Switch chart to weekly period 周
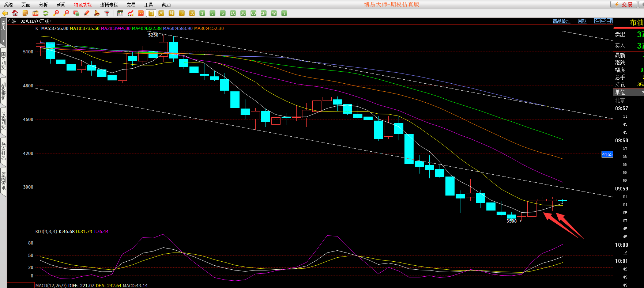The height and width of the screenshot is (288, 644). (x=161, y=13)
